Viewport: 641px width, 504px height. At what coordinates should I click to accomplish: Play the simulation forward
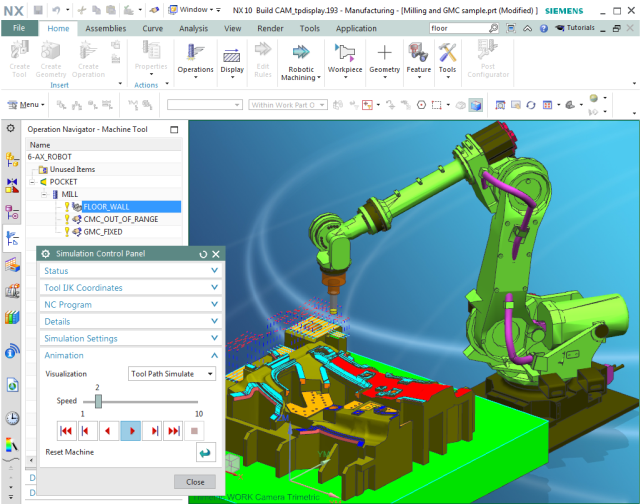point(131,431)
